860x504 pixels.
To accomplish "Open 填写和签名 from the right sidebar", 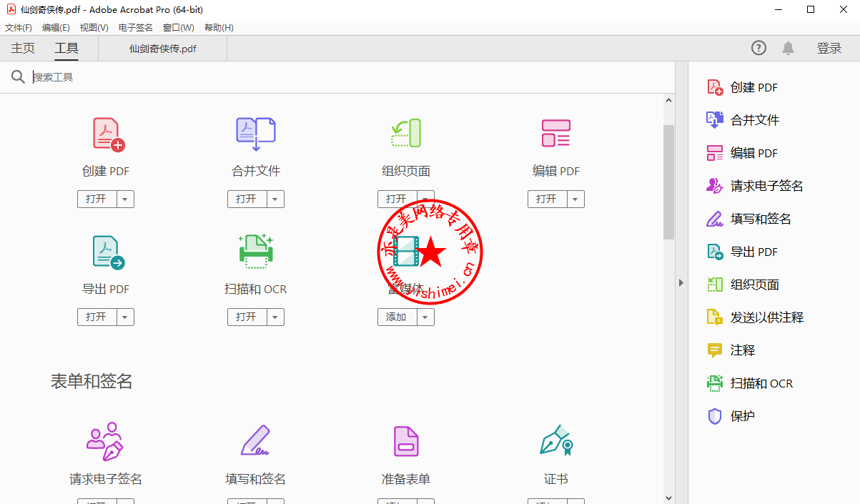I will pyautogui.click(x=748, y=219).
